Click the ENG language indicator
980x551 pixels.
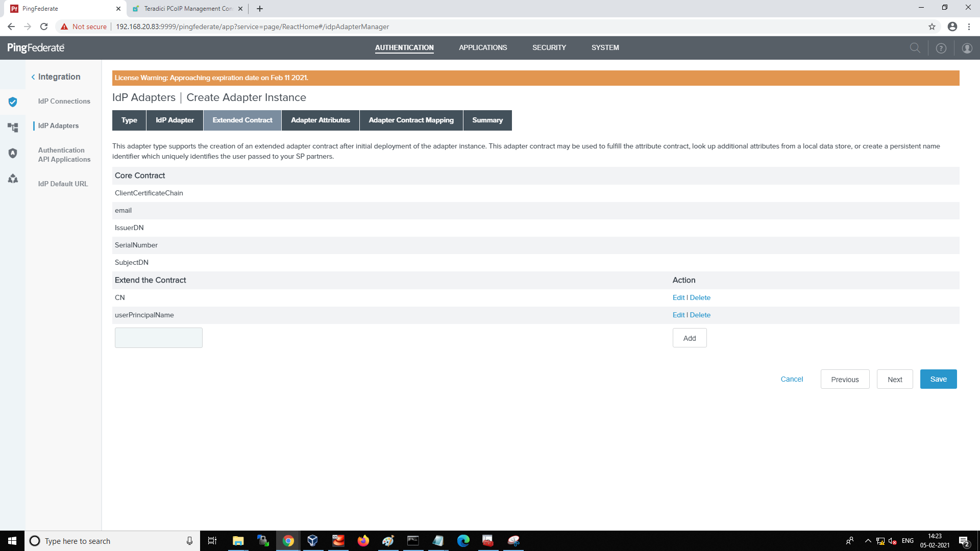pyautogui.click(x=908, y=541)
